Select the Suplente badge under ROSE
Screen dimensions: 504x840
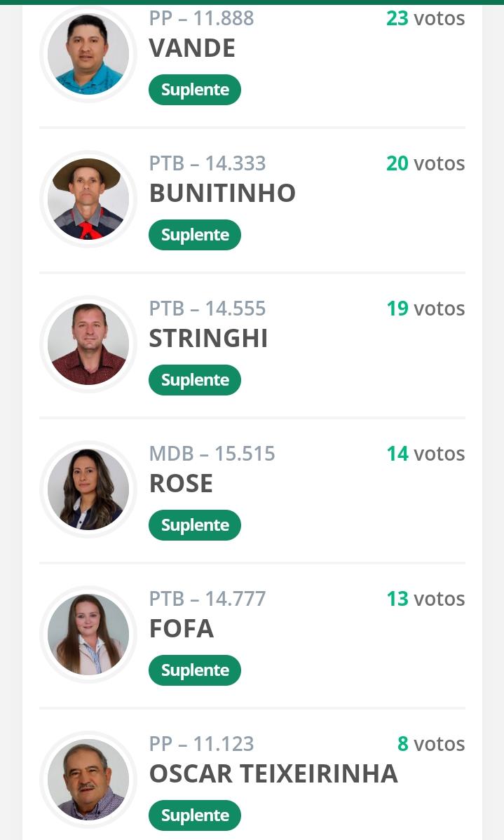[195, 525]
